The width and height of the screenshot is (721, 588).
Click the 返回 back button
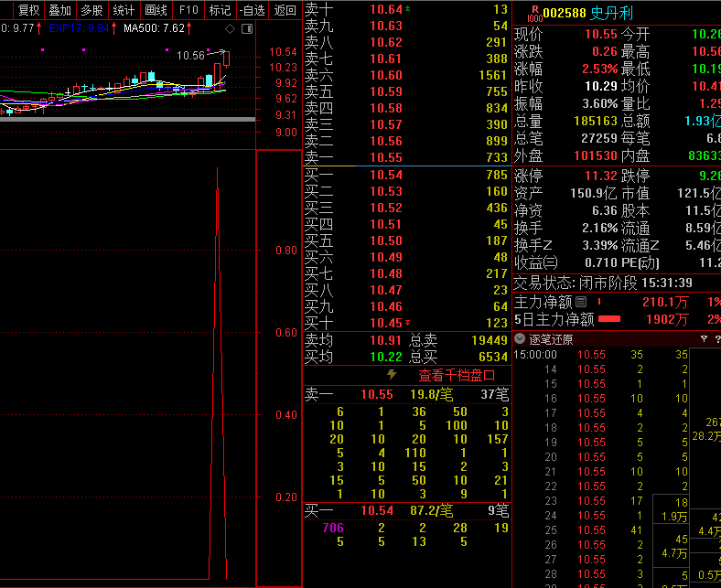pos(285,10)
